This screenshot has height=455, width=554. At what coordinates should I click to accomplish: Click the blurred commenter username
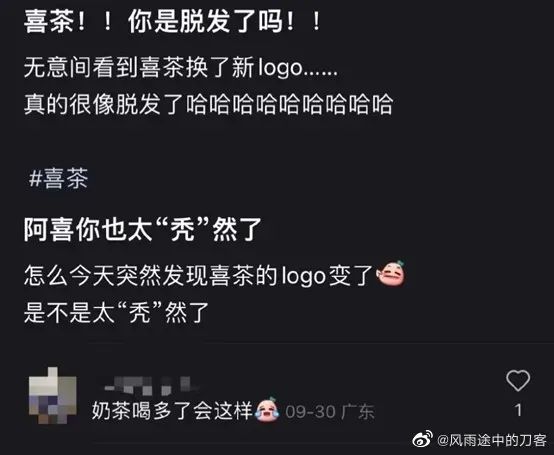(x=148, y=385)
